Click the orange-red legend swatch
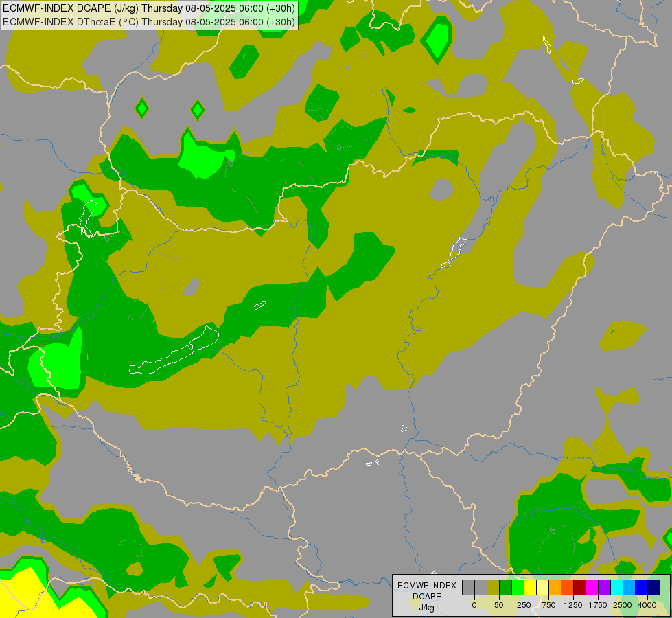672x618 pixels. pyautogui.click(x=568, y=588)
